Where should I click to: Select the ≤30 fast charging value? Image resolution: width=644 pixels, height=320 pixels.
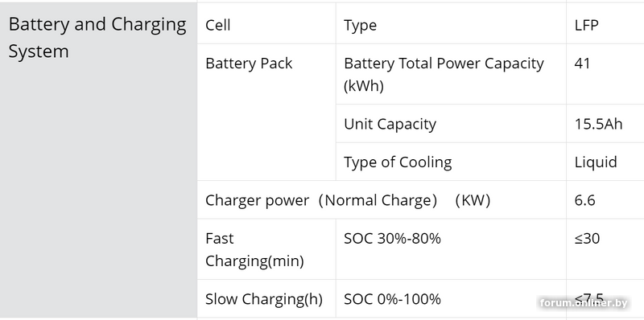(x=587, y=238)
